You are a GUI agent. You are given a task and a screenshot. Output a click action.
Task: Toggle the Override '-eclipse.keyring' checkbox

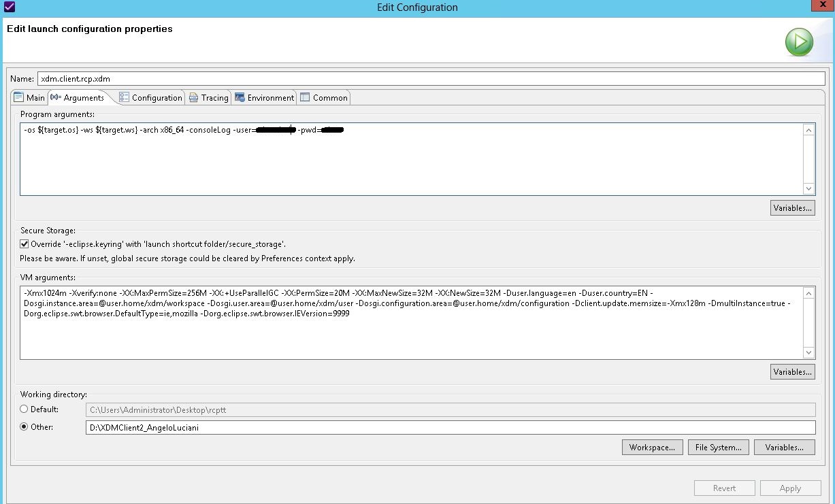[24, 243]
